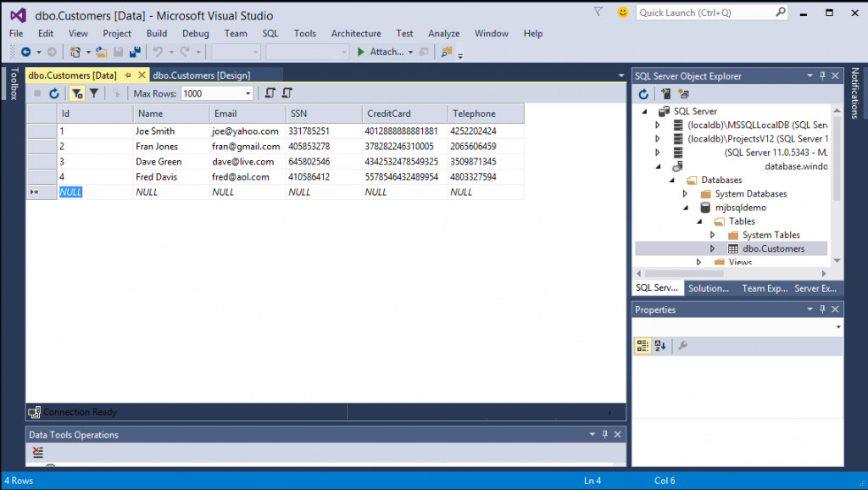Screen dimensions: 868x490
Task: Switch to the dbo.Customers [Design] tab
Action: [x=201, y=75]
